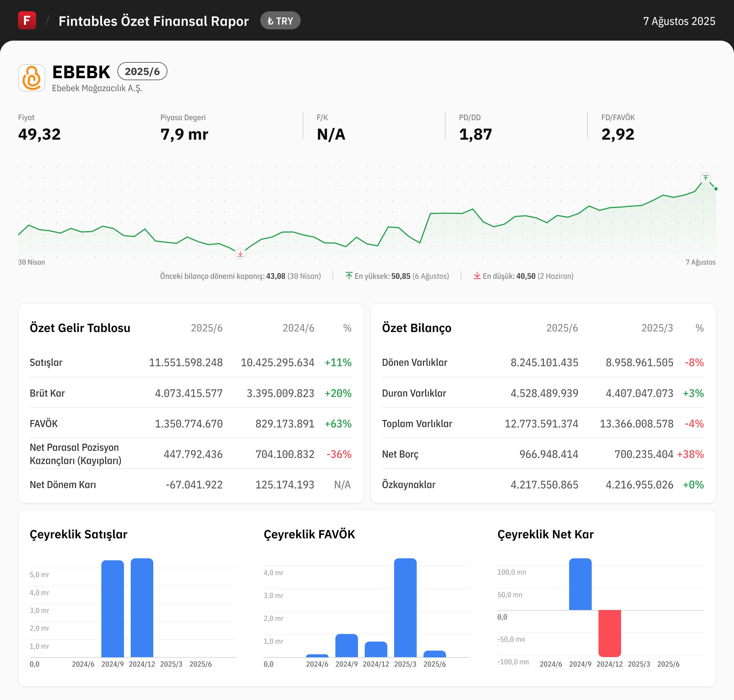Viewport: 734px width, 700px height.
Task: Click the lowest price marker on chart
Action: (x=240, y=254)
